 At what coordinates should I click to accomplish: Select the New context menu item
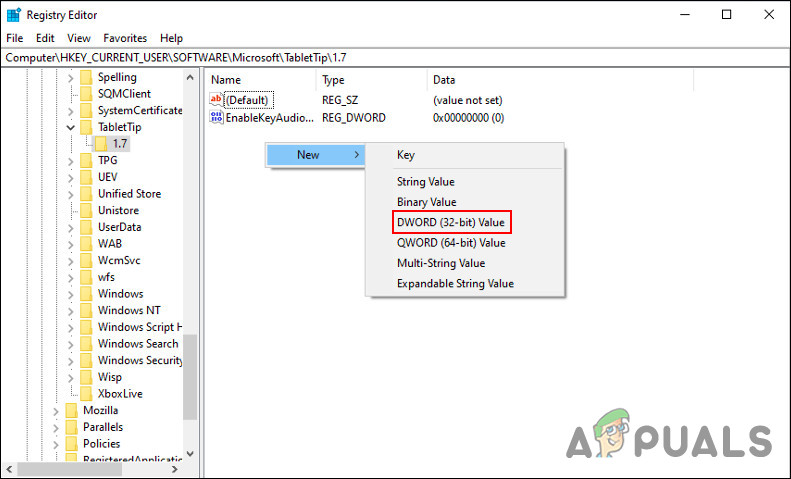(315, 155)
